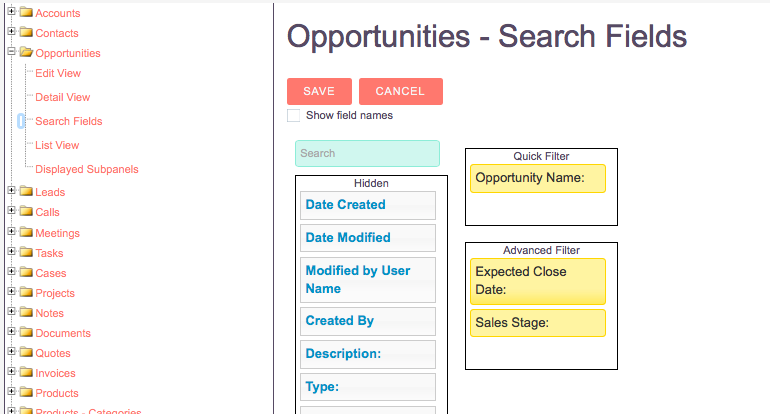The image size is (770, 414).
Task: Click the Search field filter box
Action: tap(367, 153)
